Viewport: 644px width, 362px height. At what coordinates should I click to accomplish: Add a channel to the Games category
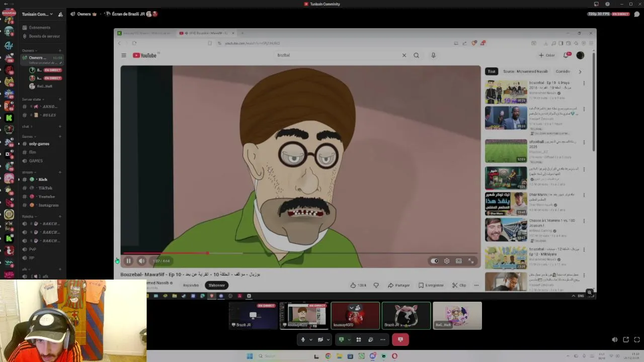(60, 136)
